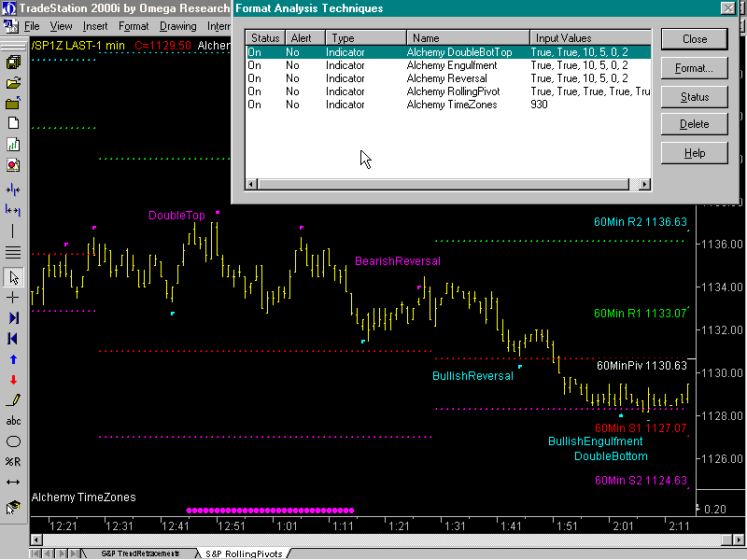The width and height of the screenshot is (747, 560).
Task: Click the TradeStation title bar app icon
Action: [x=9, y=8]
